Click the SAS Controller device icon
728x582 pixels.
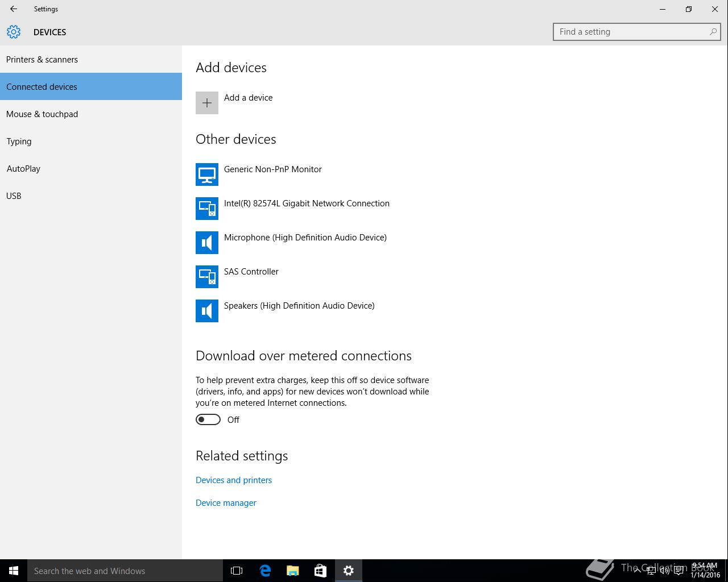point(207,277)
